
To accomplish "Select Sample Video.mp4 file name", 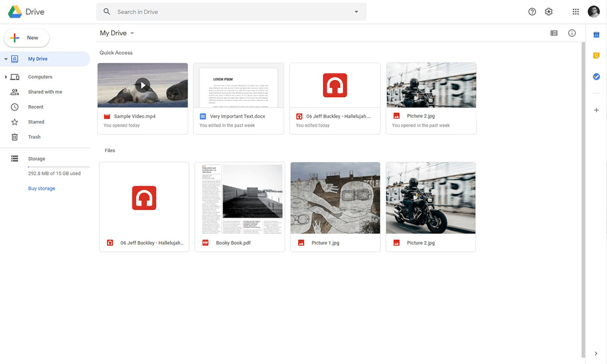I will [x=134, y=116].
